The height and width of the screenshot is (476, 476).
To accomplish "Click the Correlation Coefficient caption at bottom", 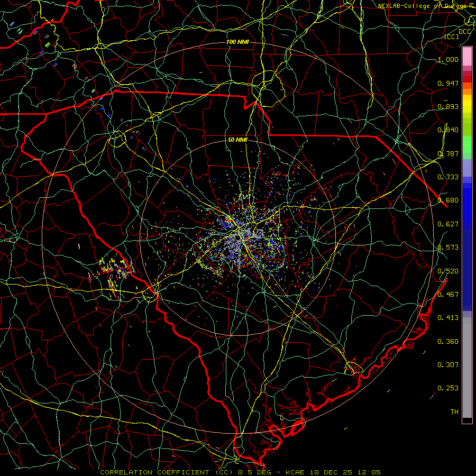I will (x=241, y=472).
